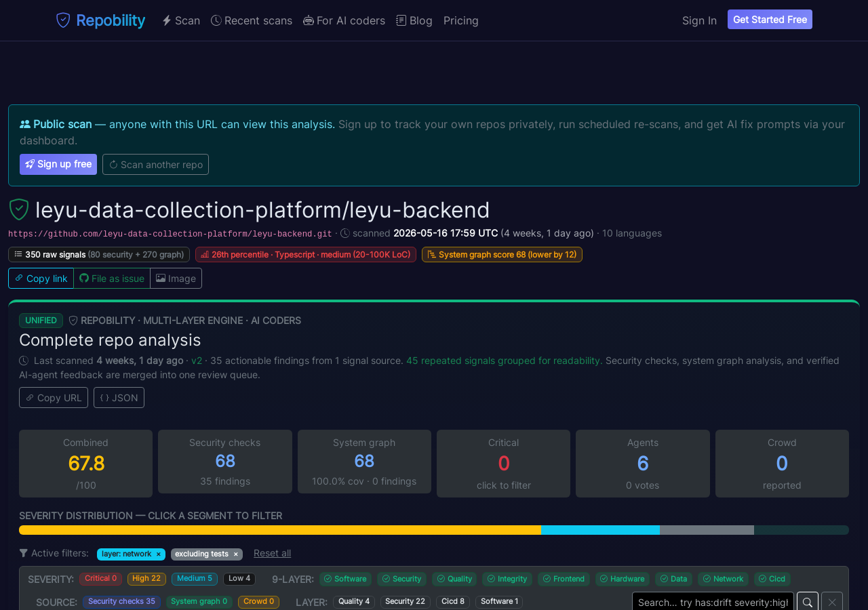Copy the scan link with Copy link
This screenshot has height=610, width=868.
point(41,278)
